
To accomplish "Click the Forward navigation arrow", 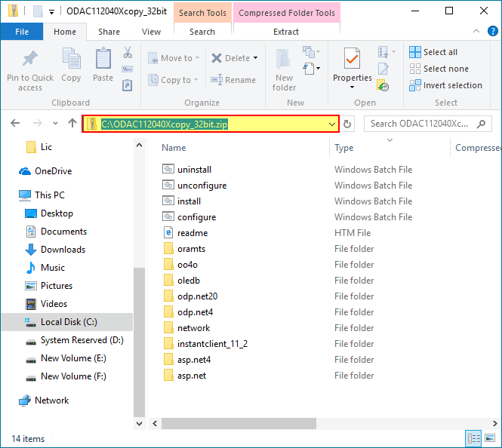I will point(38,123).
